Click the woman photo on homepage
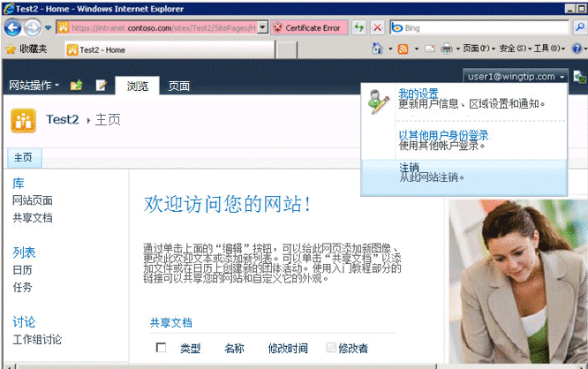 [518, 282]
